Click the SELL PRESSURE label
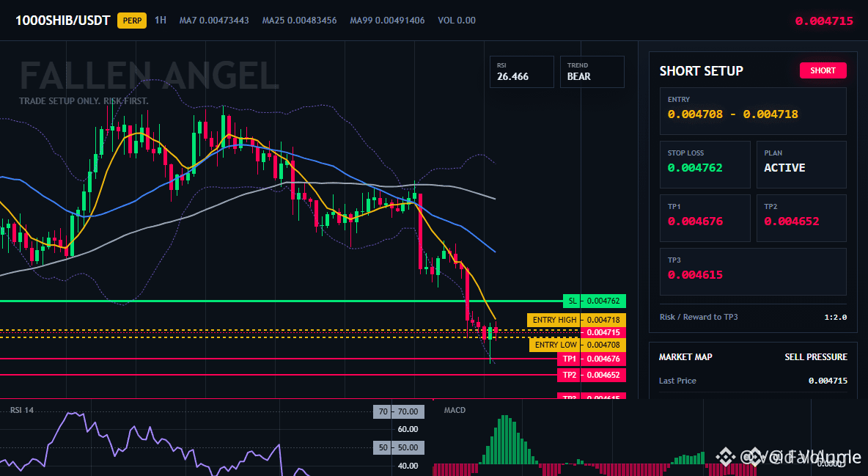 [816, 357]
